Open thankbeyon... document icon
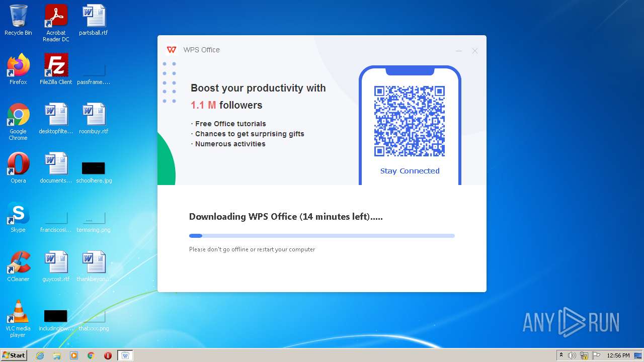Screen dimensions: 644x362 94,266
